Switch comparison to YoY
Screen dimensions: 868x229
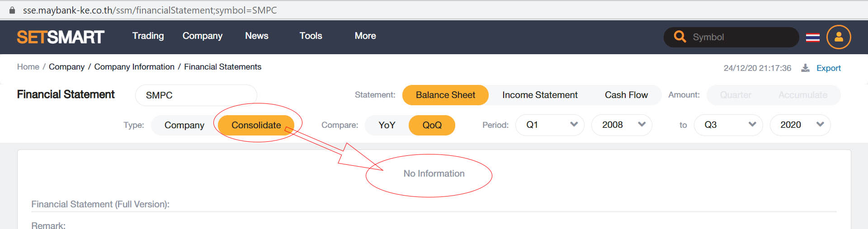coord(387,125)
